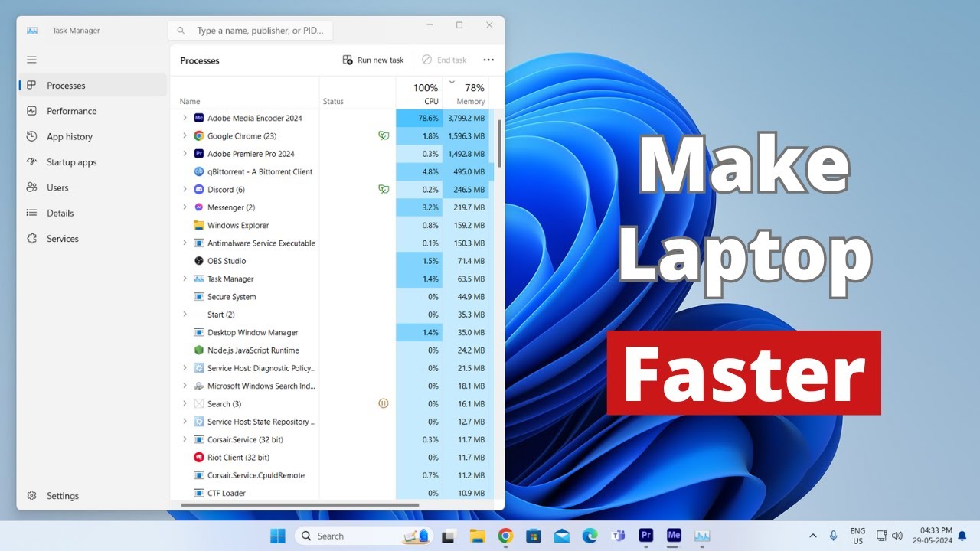The height and width of the screenshot is (551, 980).
Task: Expand the Antimalware Service Executable group
Action: [x=185, y=243]
